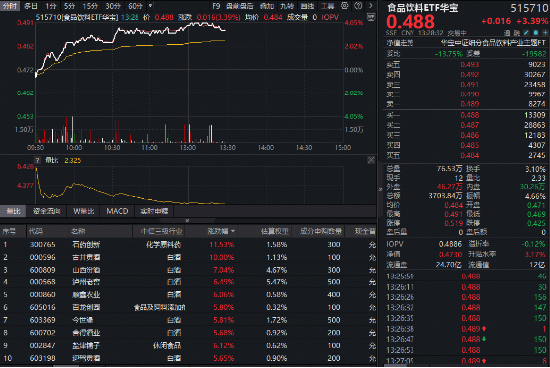Collapse the right quote panel arrow handle
Viewport: 550px width, 368px height.
[380, 189]
